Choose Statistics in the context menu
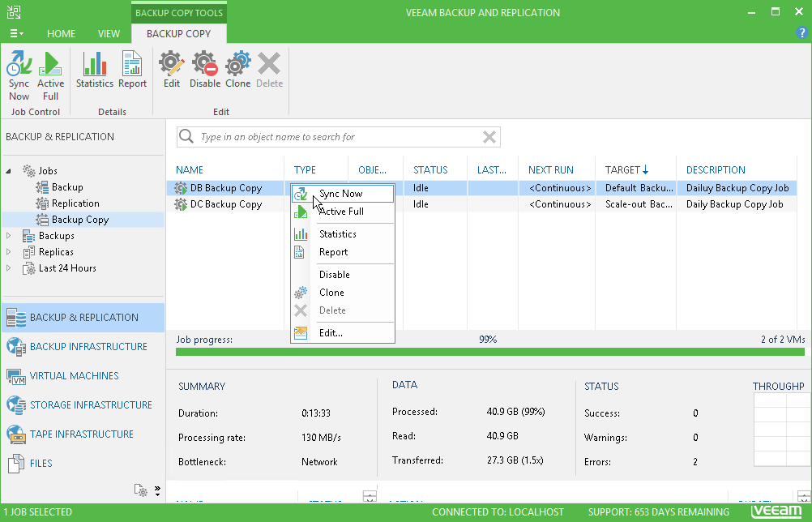The image size is (812, 522). pos(343,234)
